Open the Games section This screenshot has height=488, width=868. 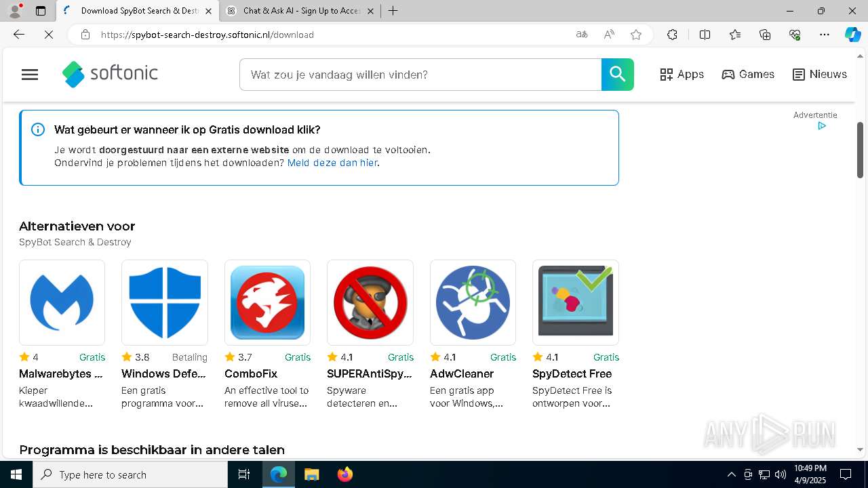tap(748, 75)
